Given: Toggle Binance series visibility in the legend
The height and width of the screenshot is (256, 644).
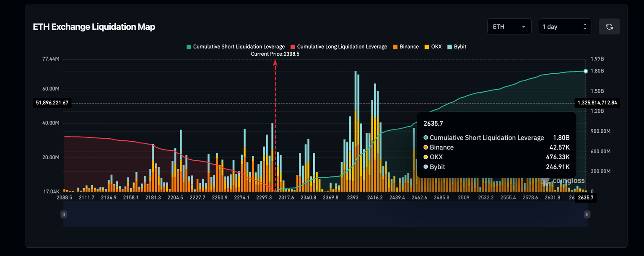Looking at the screenshot, I should [406, 47].
